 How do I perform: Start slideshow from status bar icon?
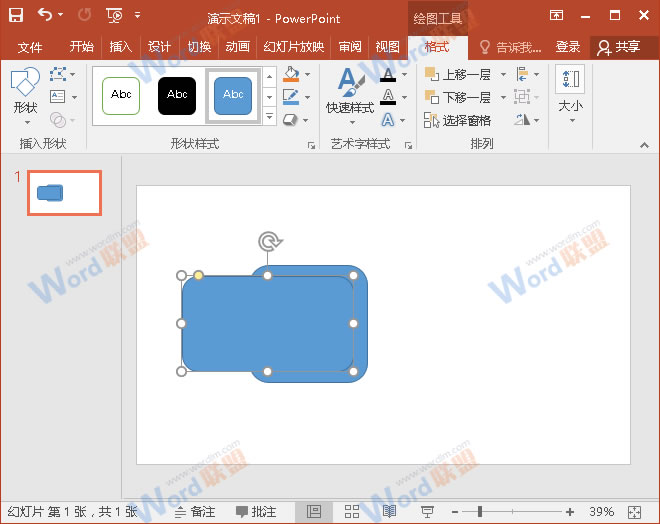click(426, 512)
